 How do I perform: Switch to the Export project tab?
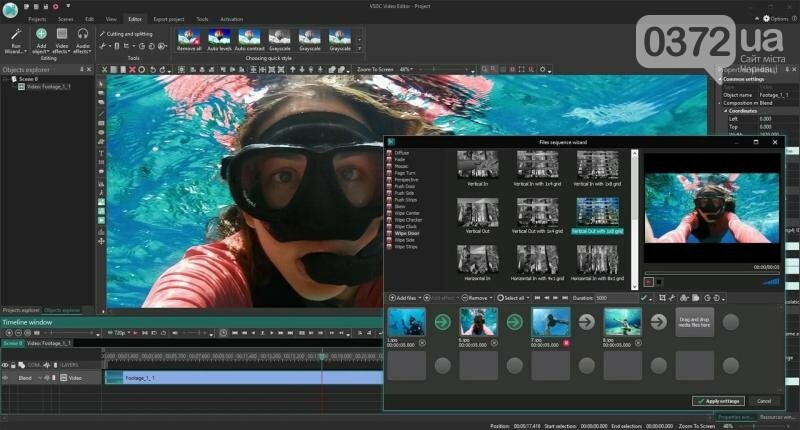169,19
